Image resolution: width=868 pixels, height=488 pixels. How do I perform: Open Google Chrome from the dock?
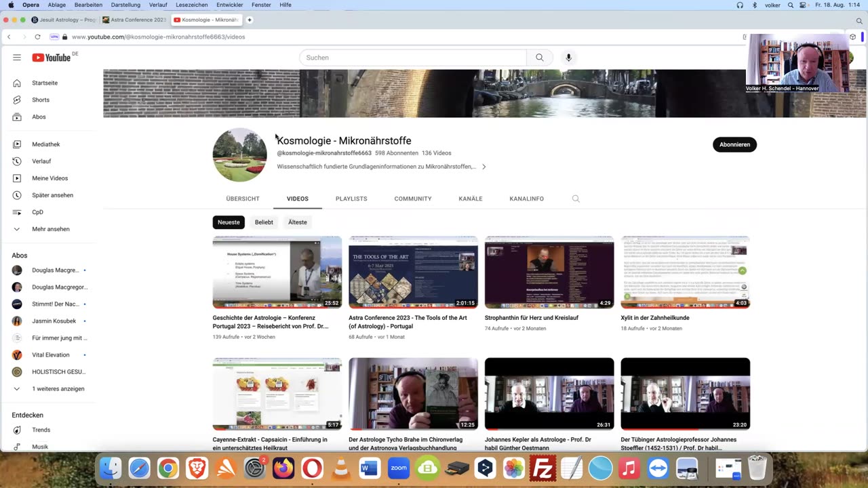168,468
